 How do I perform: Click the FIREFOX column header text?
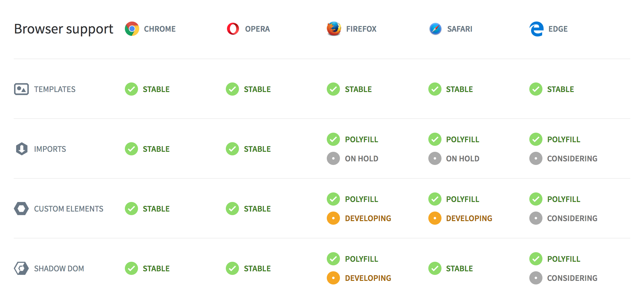361,29
